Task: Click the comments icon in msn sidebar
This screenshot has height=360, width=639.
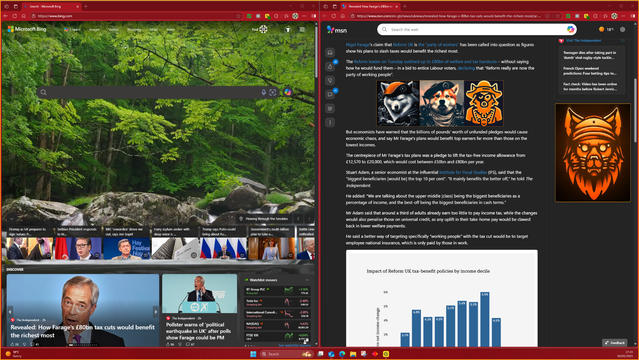Action: (x=330, y=94)
